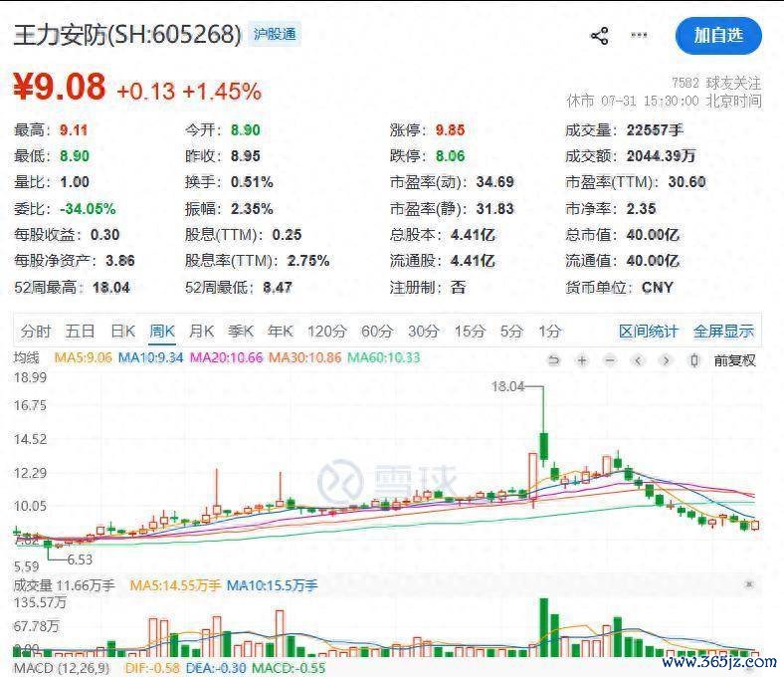This screenshot has width=784, height=677.
Task: Click the 均线 indicator label
Action: click(26, 357)
